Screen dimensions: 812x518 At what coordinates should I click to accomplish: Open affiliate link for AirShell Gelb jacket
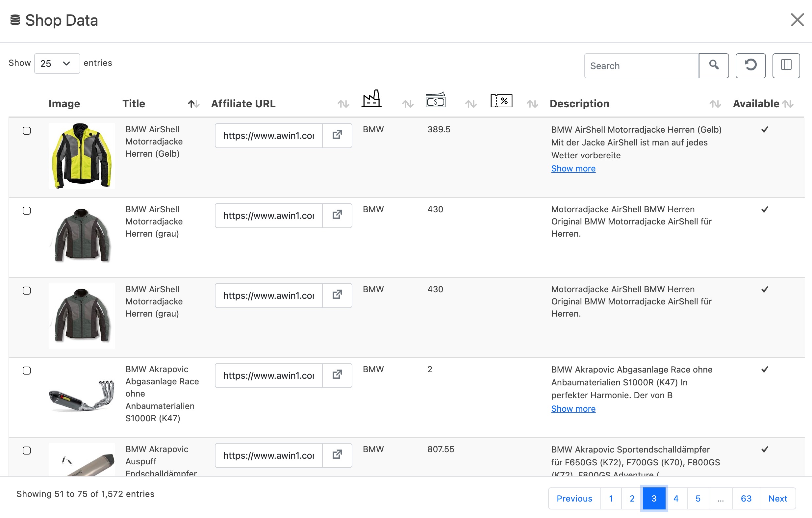tap(337, 135)
